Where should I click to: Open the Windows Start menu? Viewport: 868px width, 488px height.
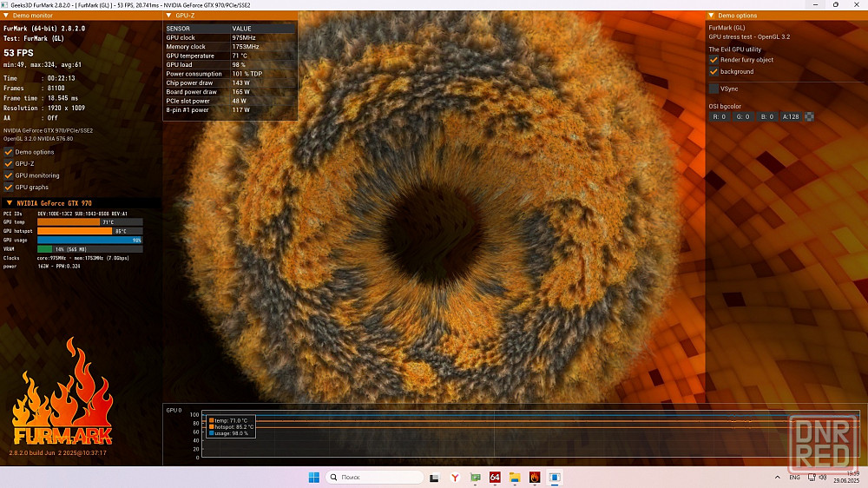(x=314, y=478)
